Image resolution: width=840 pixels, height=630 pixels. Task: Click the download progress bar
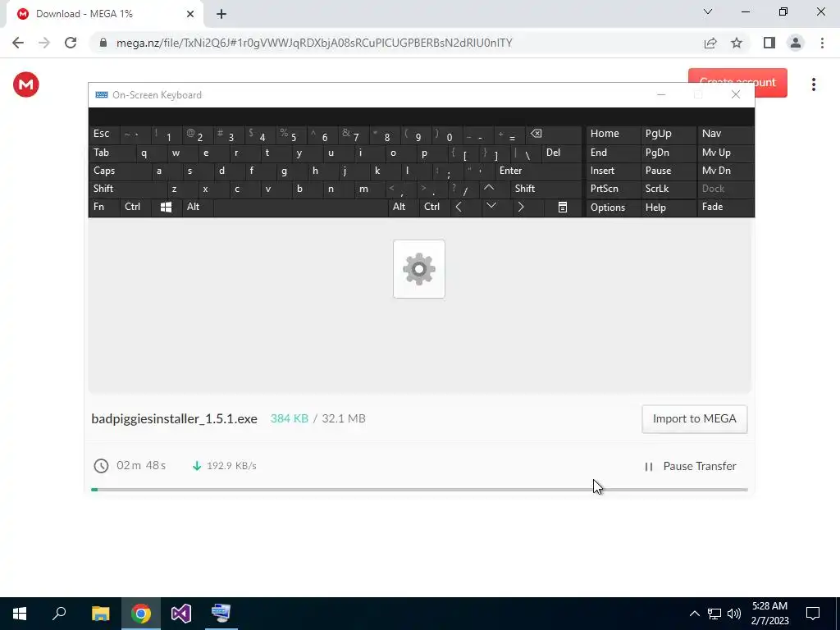pyautogui.click(x=419, y=490)
